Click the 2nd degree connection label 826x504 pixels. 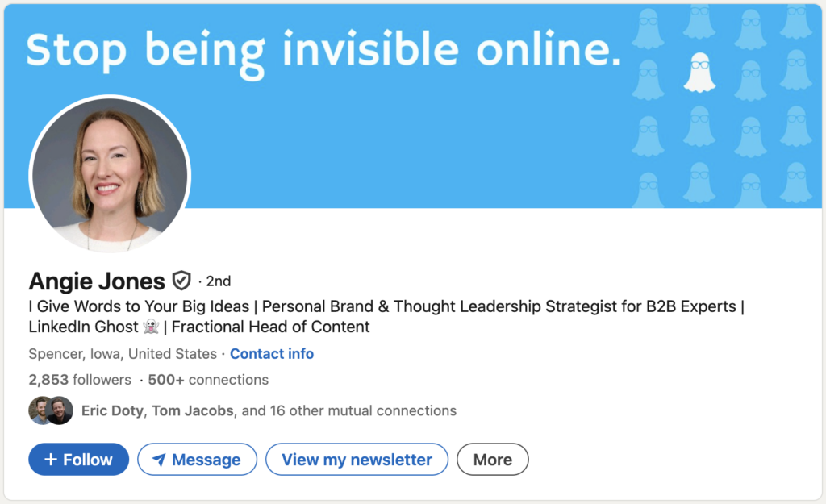[x=218, y=281]
